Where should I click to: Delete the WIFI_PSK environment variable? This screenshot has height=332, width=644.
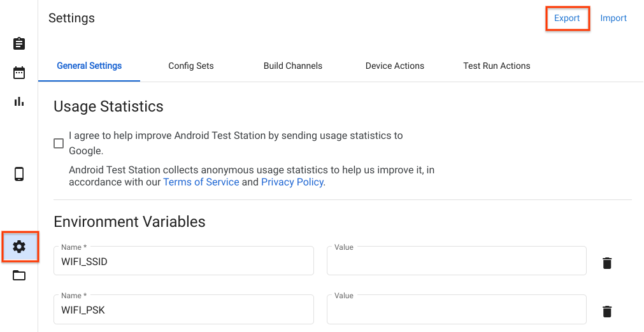point(607,311)
